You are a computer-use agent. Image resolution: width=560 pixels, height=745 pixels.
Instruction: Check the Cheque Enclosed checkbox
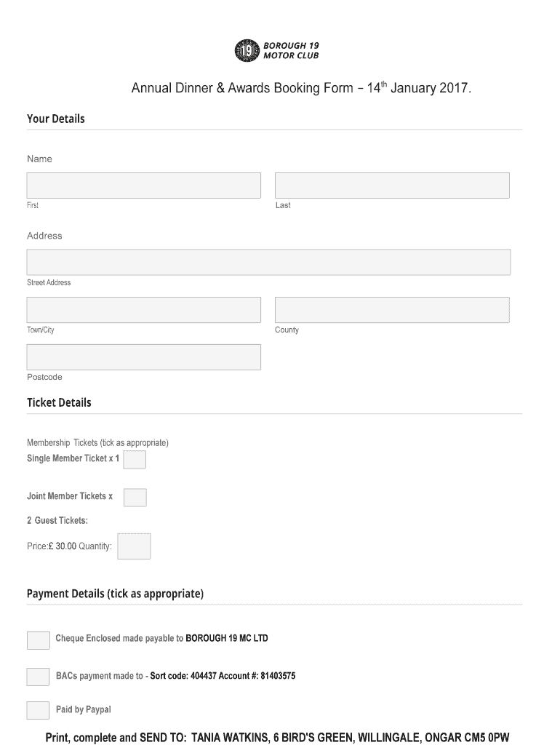pyautogui.click(x=38, y=640)
